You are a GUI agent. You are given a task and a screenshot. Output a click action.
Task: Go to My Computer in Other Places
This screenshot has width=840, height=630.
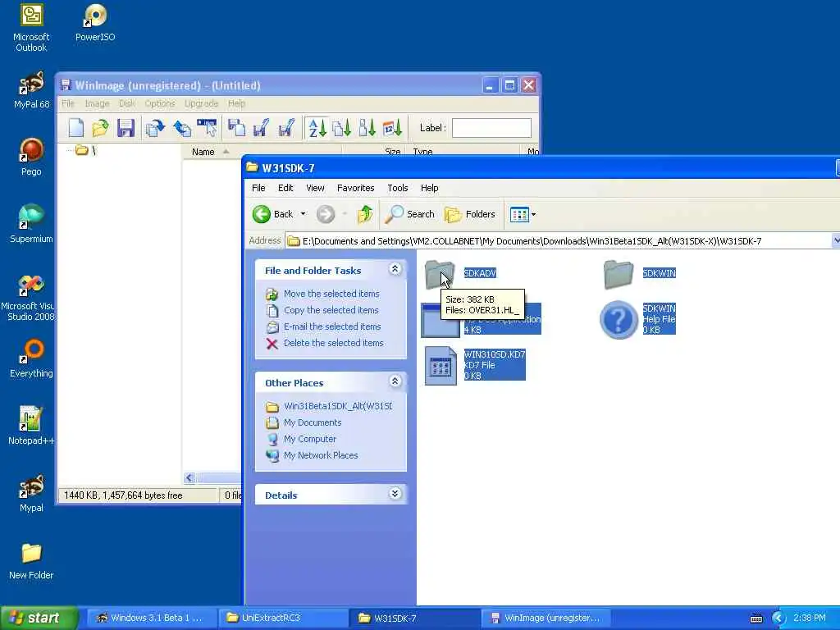coord(309,439)
